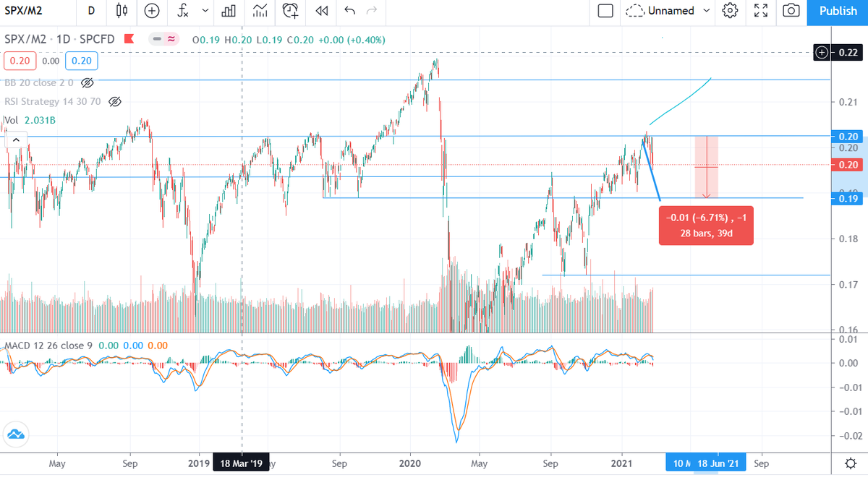Show the hidden RSI Strategy indicator

[x=114, y=102]
